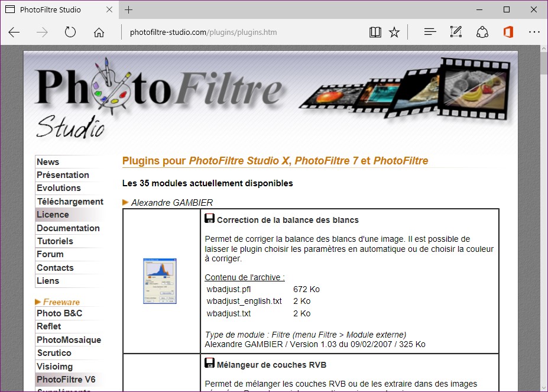
Task: Make a web note on this page
Action: pos(456,32)
